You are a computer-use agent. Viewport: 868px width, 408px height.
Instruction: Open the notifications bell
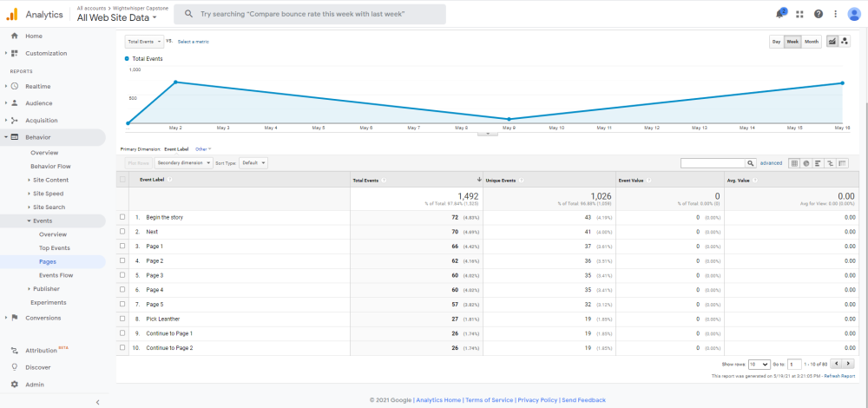780,14
